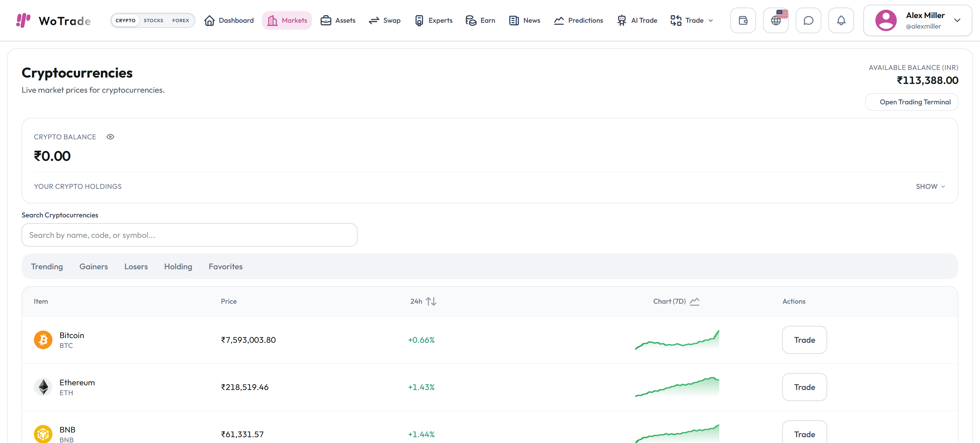Click Alex Miller avatar icon
The height and width of the screenshot is (443, 980).
click(886, 20)
